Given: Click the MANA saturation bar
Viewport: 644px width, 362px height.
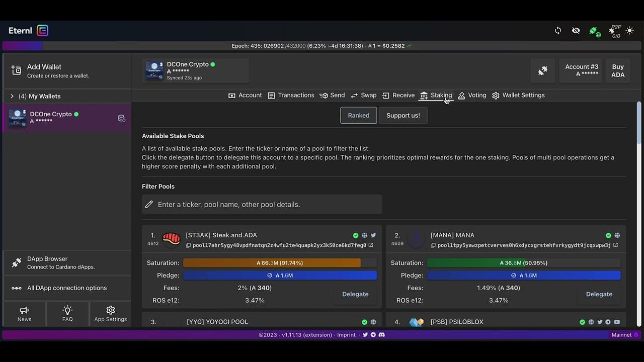Looking at the screenshot, I should 524,263.
